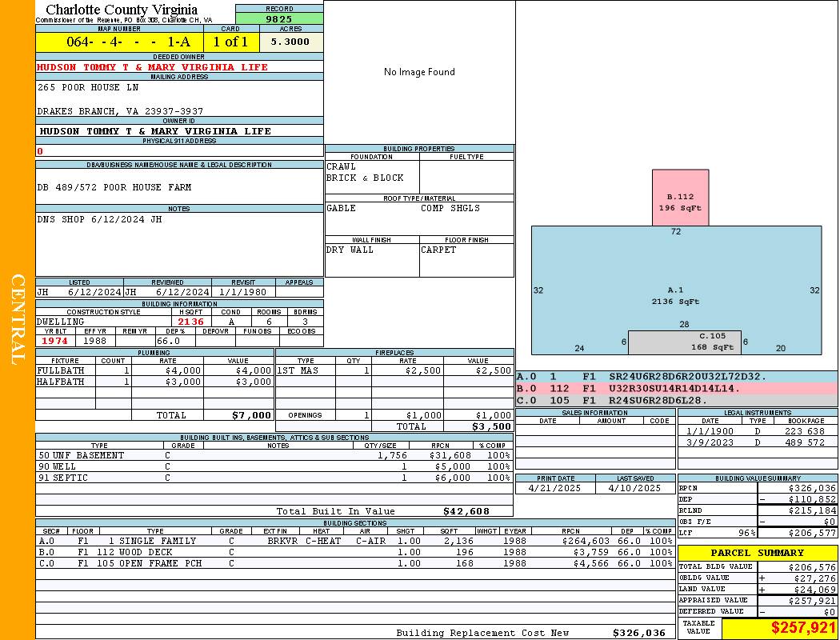Screen dimensions: 840x640
Task: Click map number 064- -4- - - 1-A
Action: pyautogui.click(x=129, y=42)
